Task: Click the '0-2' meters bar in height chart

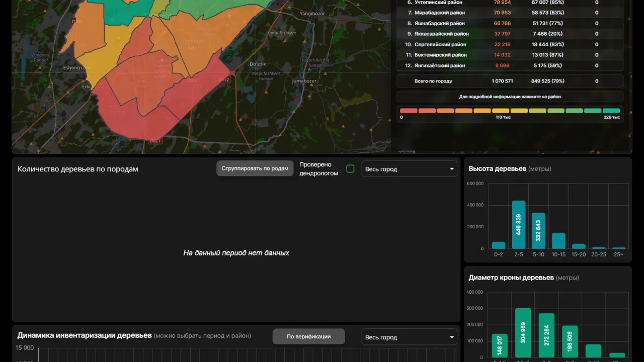Action: [499, 245]
